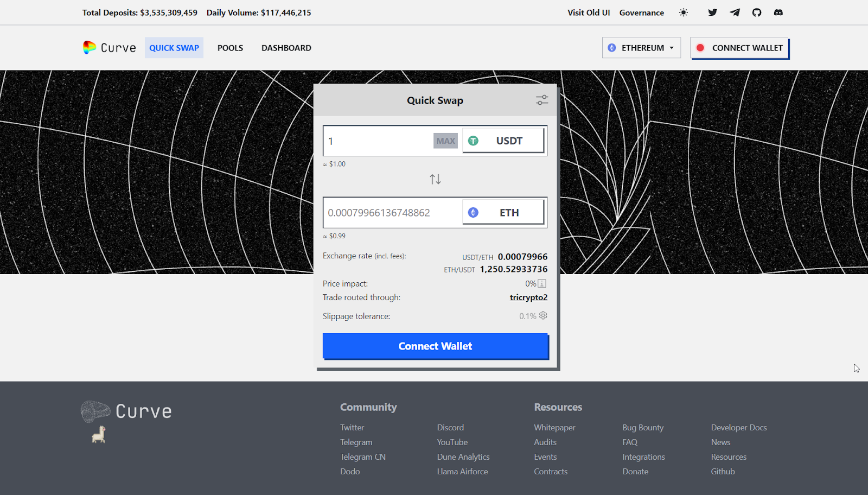Open Dune Analytics footer link

[463, 457]
